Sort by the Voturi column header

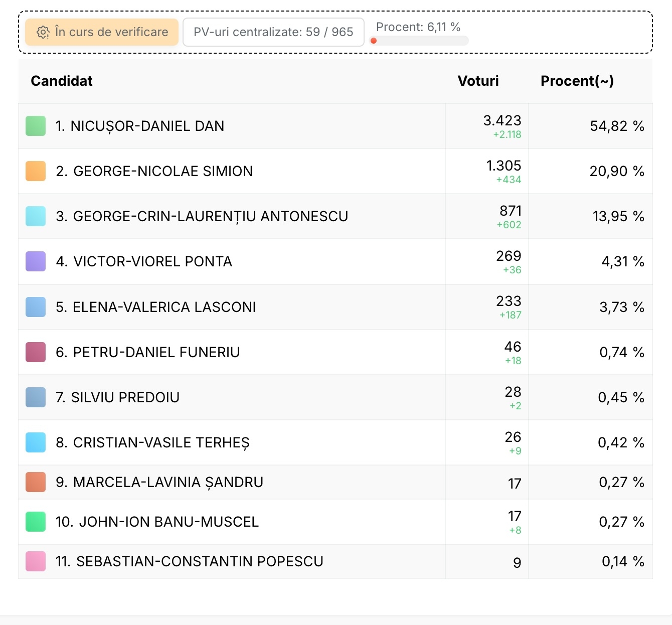coord(478,81)
